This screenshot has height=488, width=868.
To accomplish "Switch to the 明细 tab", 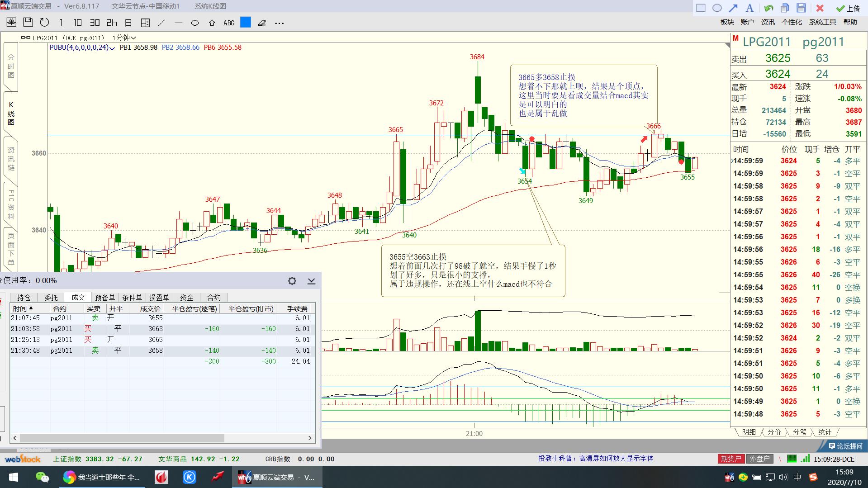I will [x=749, y=432].
